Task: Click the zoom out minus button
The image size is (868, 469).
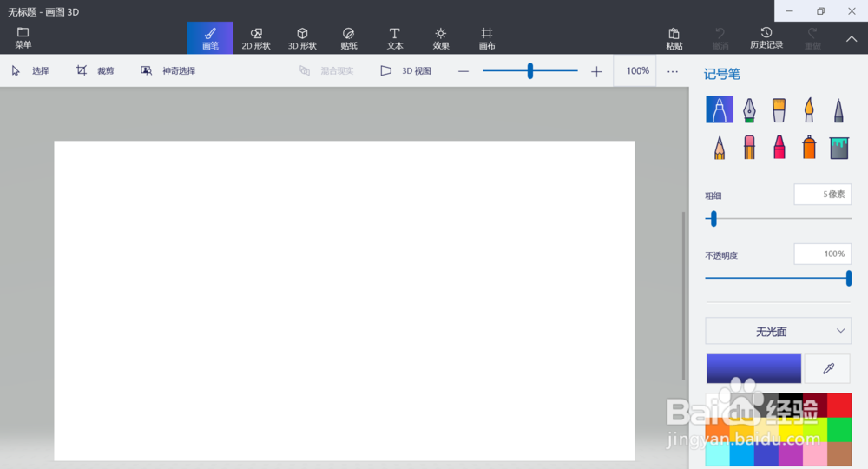Action: pos(464,71)
